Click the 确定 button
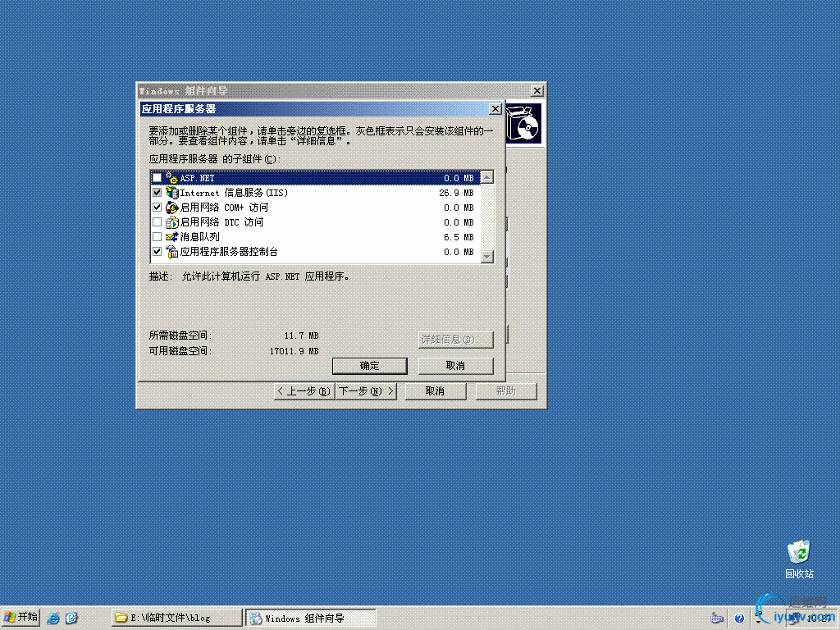The height and width of the screenshot is (630, 840). 370,366
